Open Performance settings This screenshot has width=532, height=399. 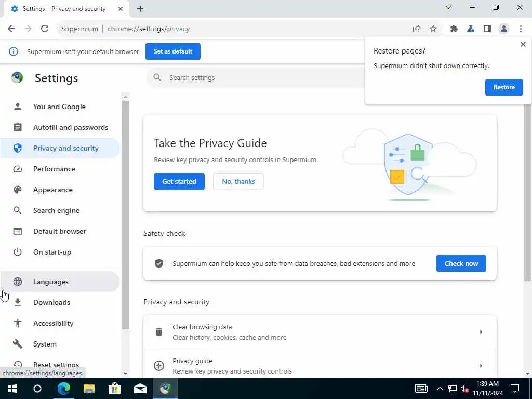[x=60, y=169]
